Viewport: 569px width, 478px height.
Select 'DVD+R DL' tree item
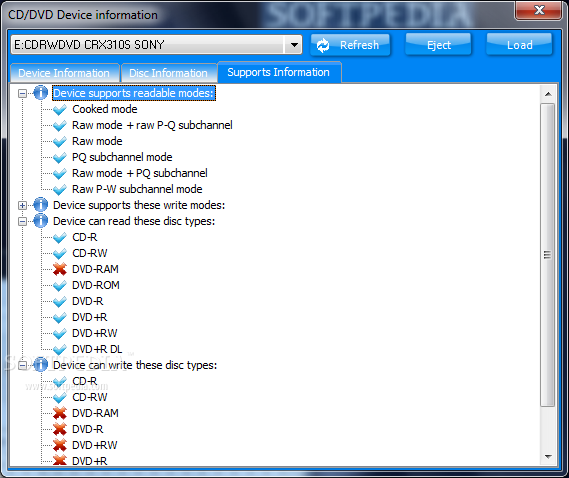click(x=97, y=349)
